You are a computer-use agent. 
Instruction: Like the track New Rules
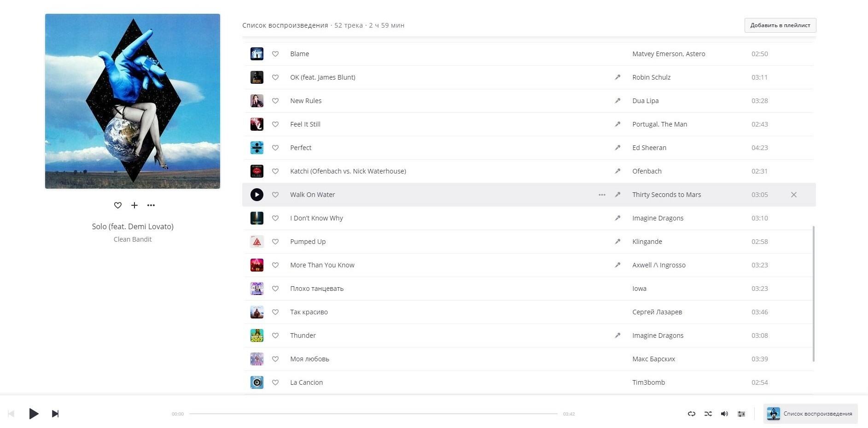click(x=275, y=101)
